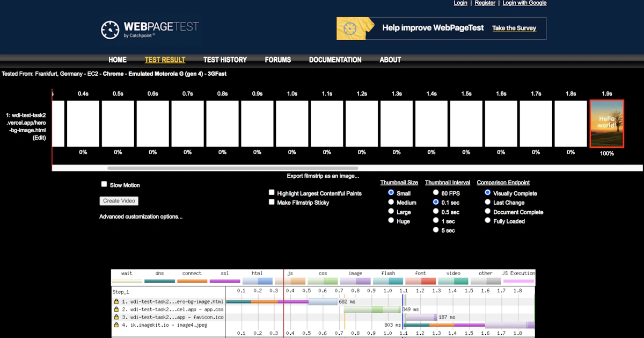Go to the DOCUMENTATION menu item
The height and width of the screenshot is (338, 644).
335,60
